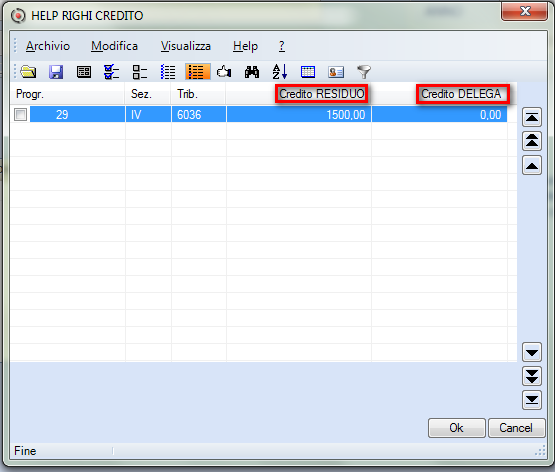
Task: Click the Credito RESIDUO column header
Action: click(321, 94)
